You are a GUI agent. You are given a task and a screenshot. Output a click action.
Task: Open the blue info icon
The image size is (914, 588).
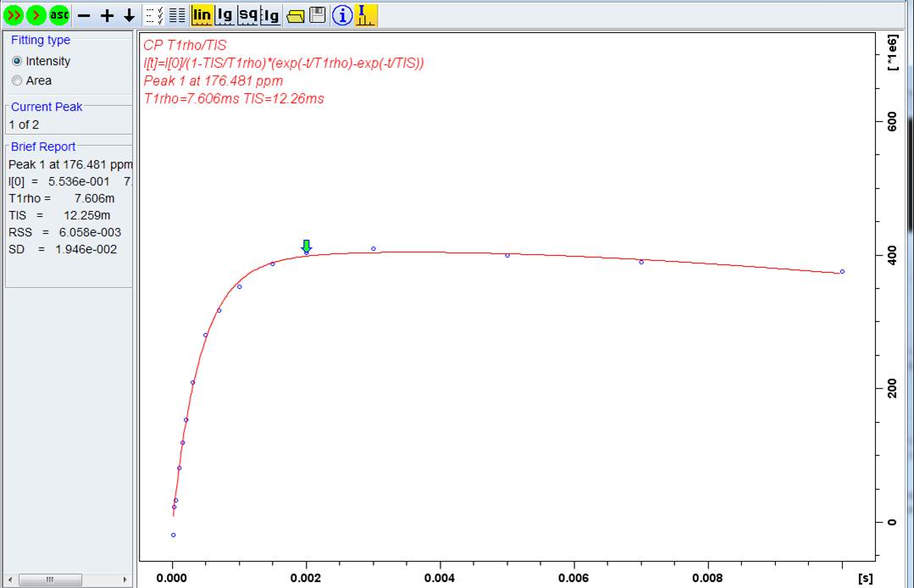click(342, 14)
